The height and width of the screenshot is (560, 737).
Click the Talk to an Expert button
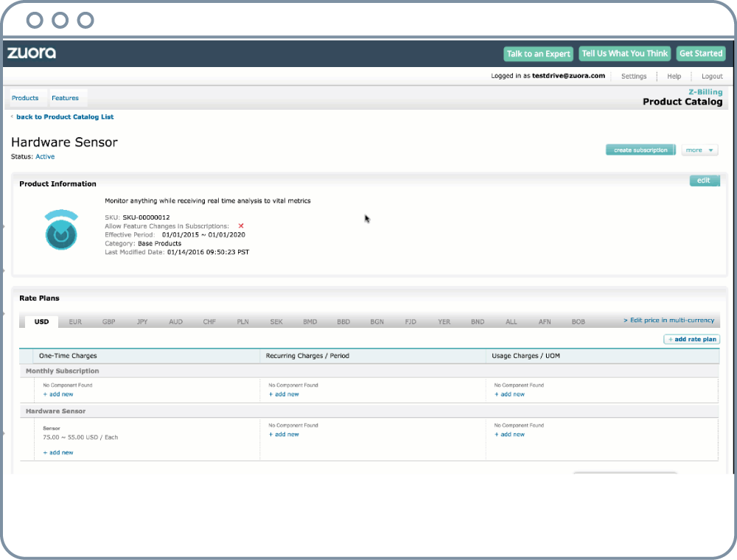pyautogui.click(x=538, y=54)
